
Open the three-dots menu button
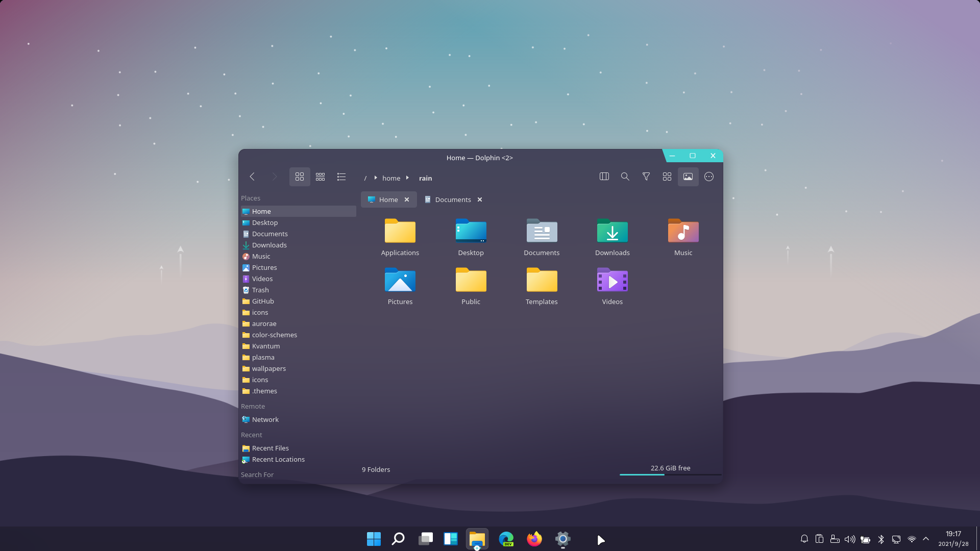(x=709, y=177)
